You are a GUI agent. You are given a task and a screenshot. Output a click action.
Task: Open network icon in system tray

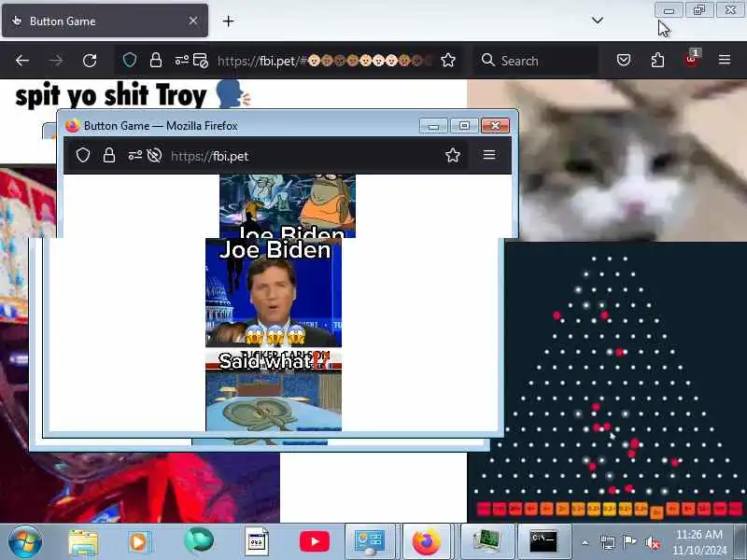pyautogui.click(x=608, y=542)
